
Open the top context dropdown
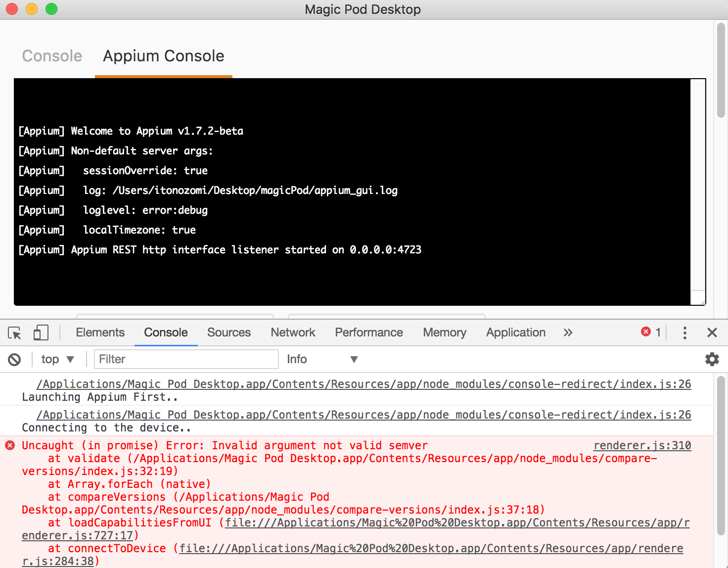coord(57,359)
